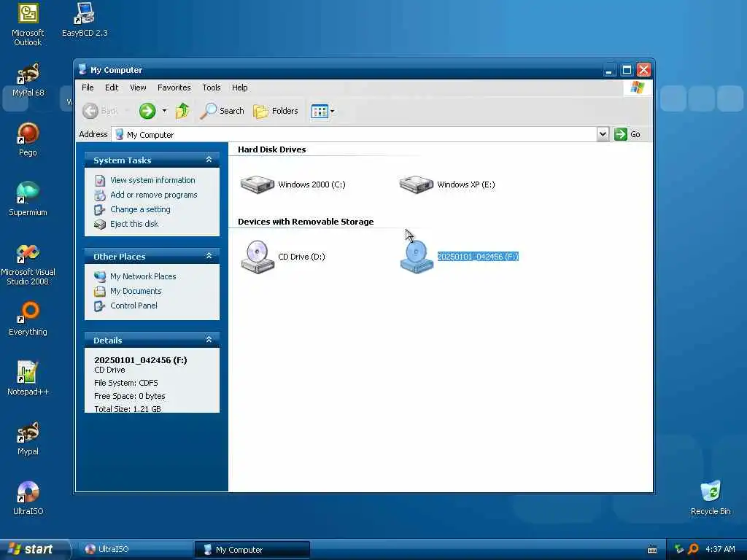Click the Go button
This screenshot has width=747, height=560.
tap(627, 134)
